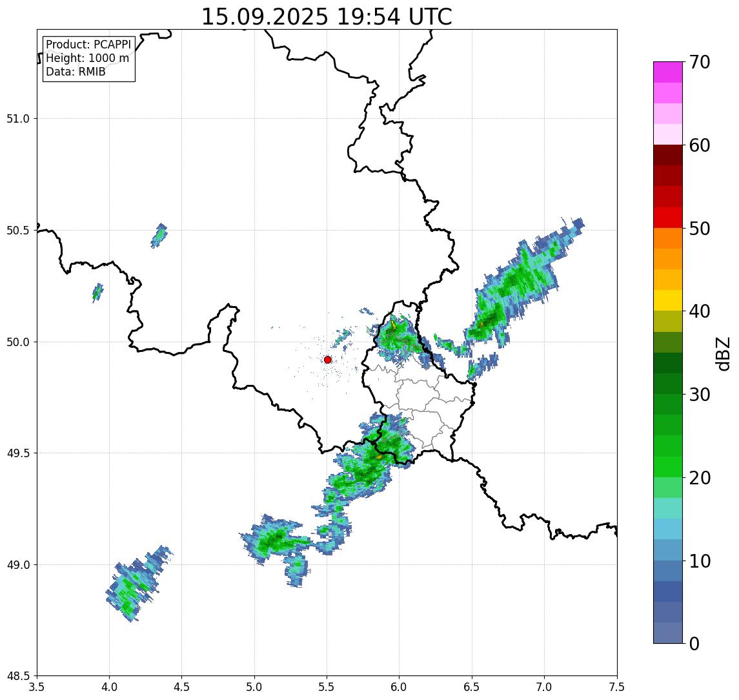This screenshot has width=739, height=700.
Task: Click the yellow colorbar segment above 40
Action: pyautogui.click(x=668, y=300)
